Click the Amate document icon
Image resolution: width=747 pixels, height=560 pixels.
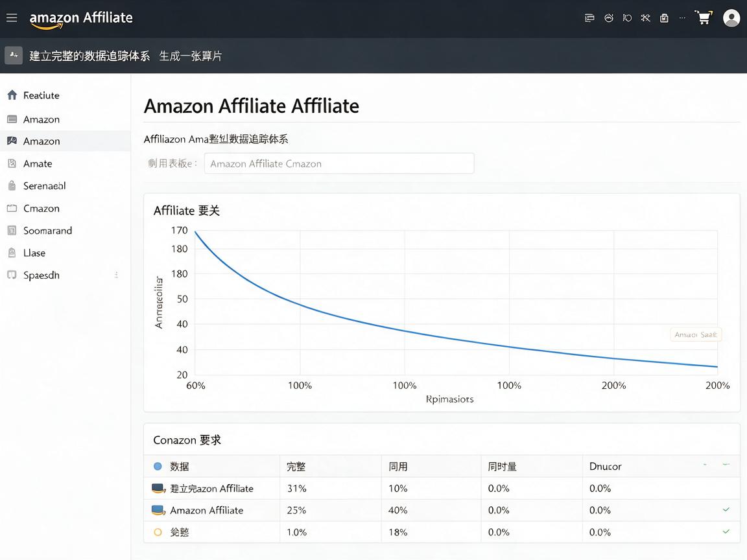point(12,163)
